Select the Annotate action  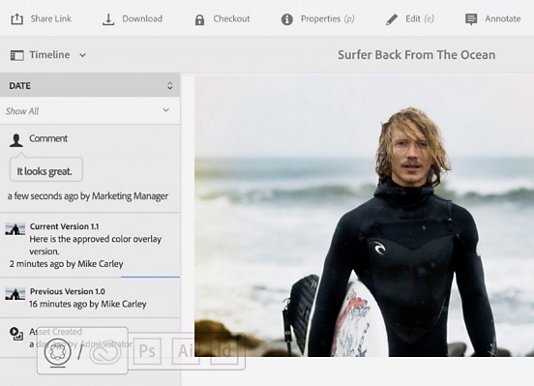coord(493,19)
